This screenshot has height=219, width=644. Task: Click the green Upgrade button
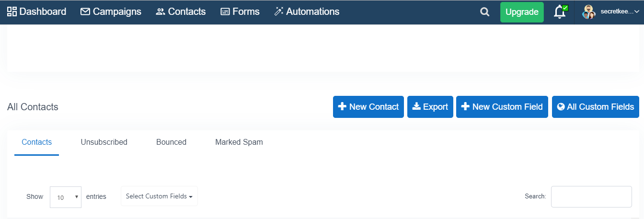522,12
